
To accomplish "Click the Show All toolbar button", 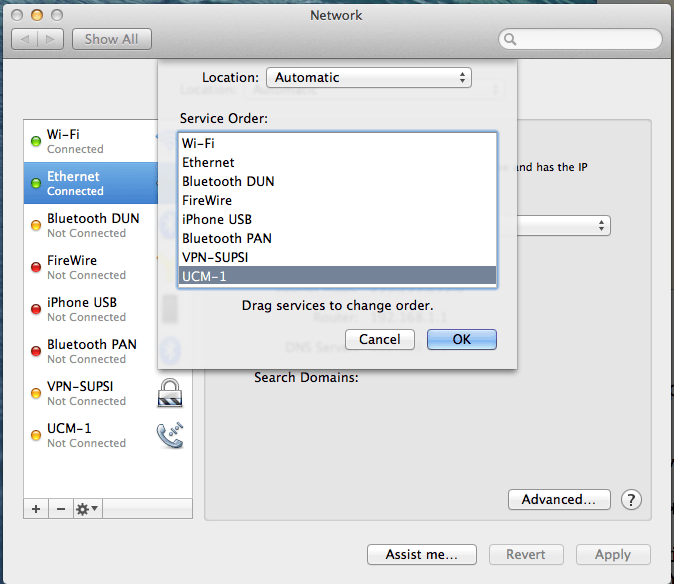I will pos(111,39).
